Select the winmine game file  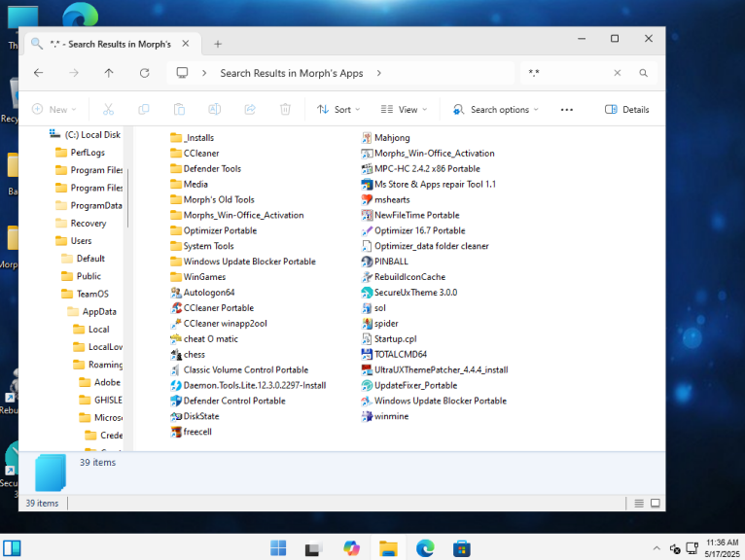click(x=385, y=416)
